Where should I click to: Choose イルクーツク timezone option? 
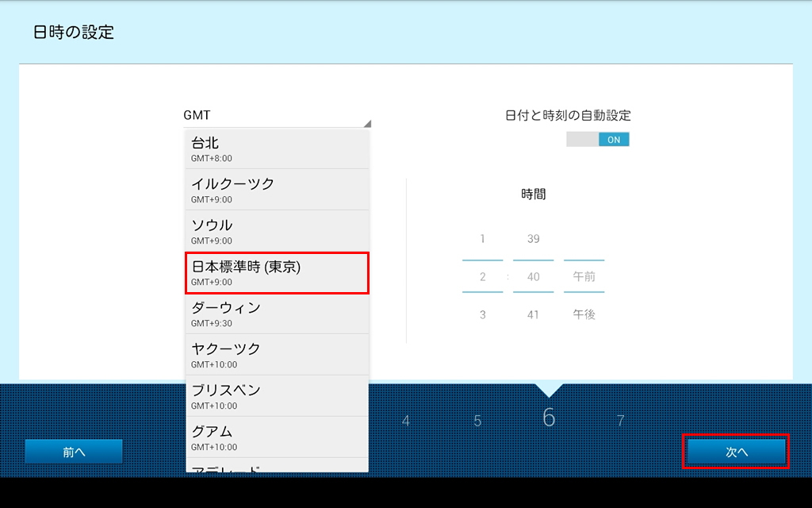[277, 190]
